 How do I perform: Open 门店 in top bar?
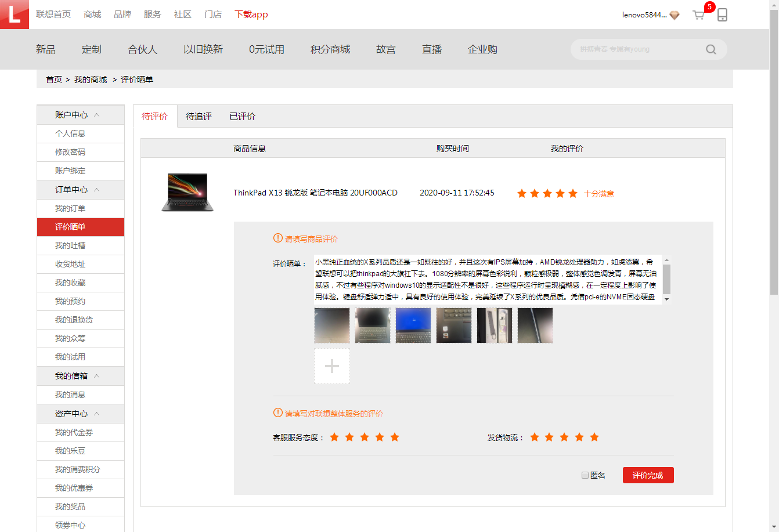(213, 15)
